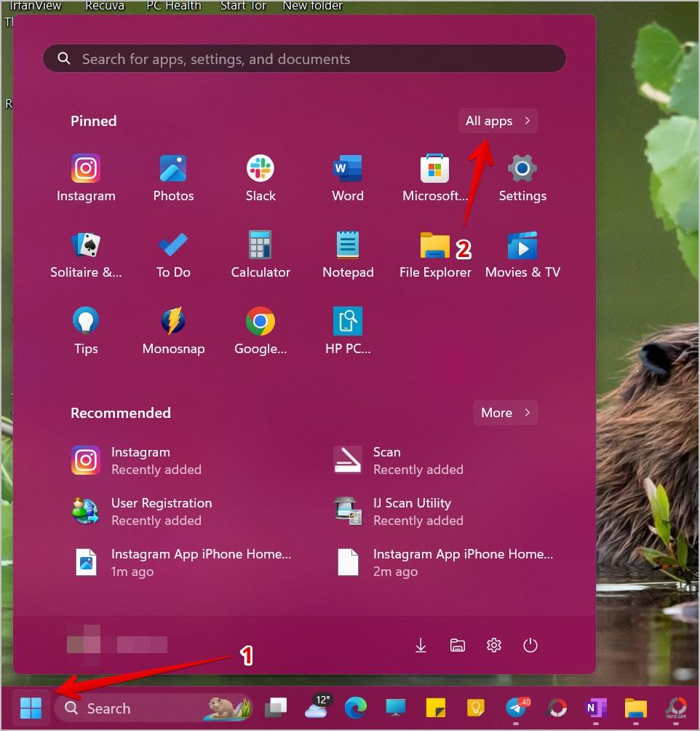Screen dimensions: 700x731
Task: Launch Microsoft Edge from the taskbar
Action: (x=355, y=708)
